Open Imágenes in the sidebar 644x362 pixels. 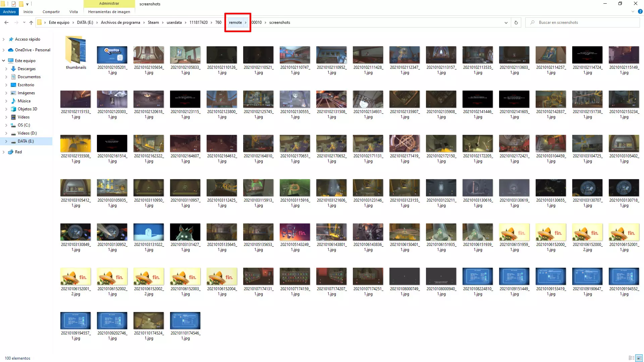(x=23, y=93)
